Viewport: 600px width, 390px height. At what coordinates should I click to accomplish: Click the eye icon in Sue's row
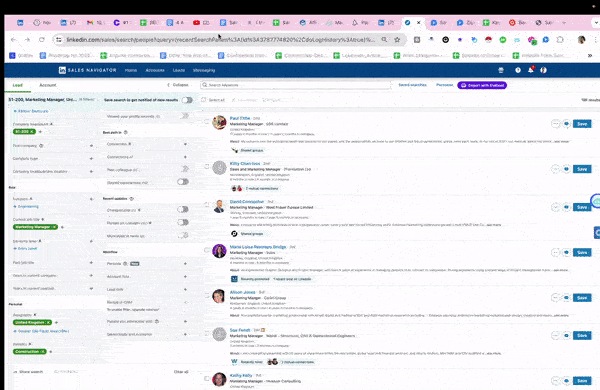(x=567, y=335)
